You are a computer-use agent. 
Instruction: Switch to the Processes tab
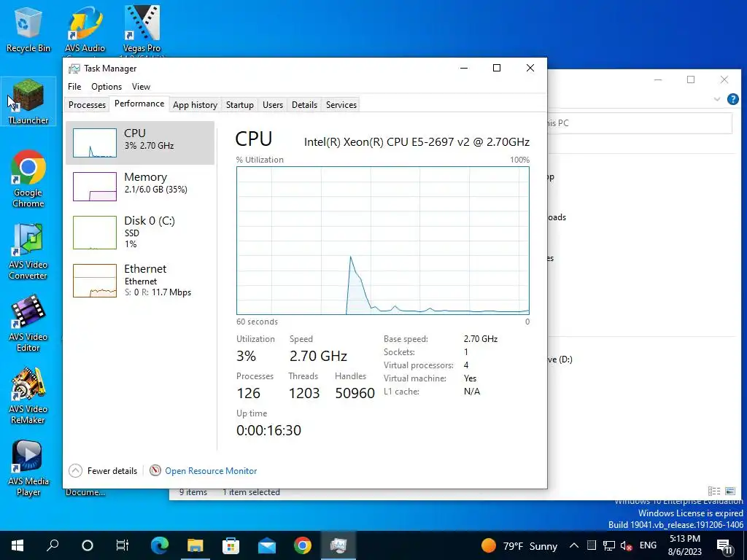(x=87, y=105)
